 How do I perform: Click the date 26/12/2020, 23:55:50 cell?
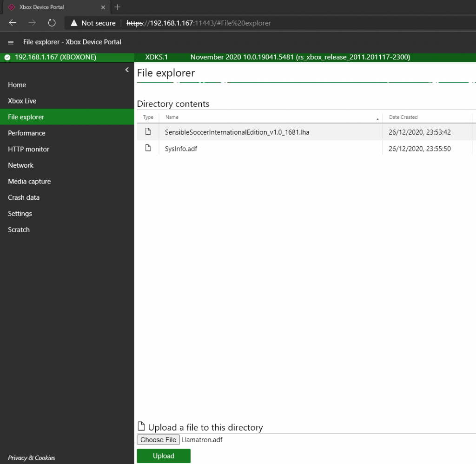click(x=420, y=149)
